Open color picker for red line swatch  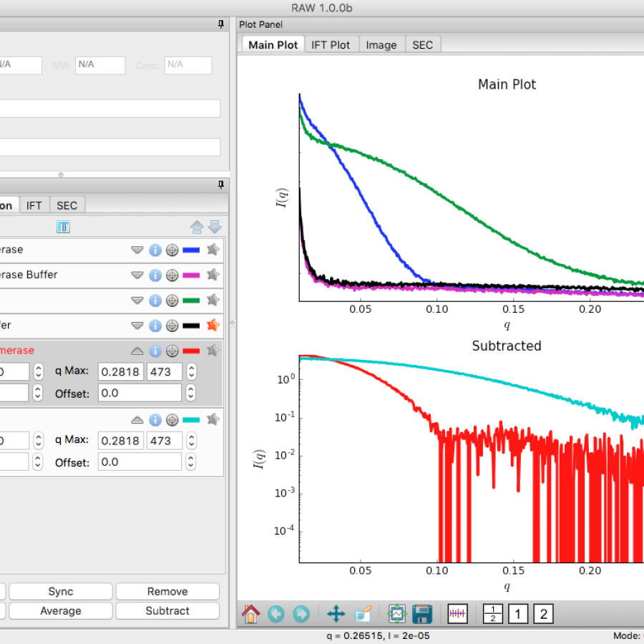(x=191, y=351)
